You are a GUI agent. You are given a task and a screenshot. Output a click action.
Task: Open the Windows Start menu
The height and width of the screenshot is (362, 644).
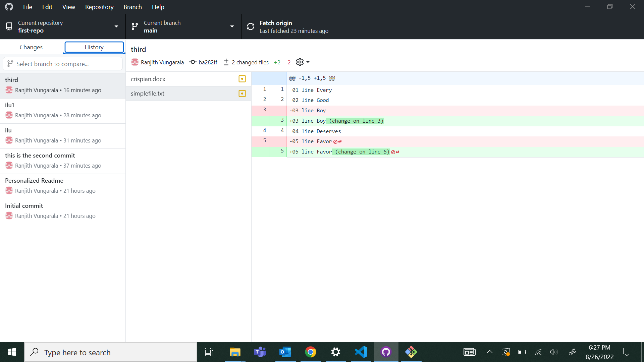[12, 352]
